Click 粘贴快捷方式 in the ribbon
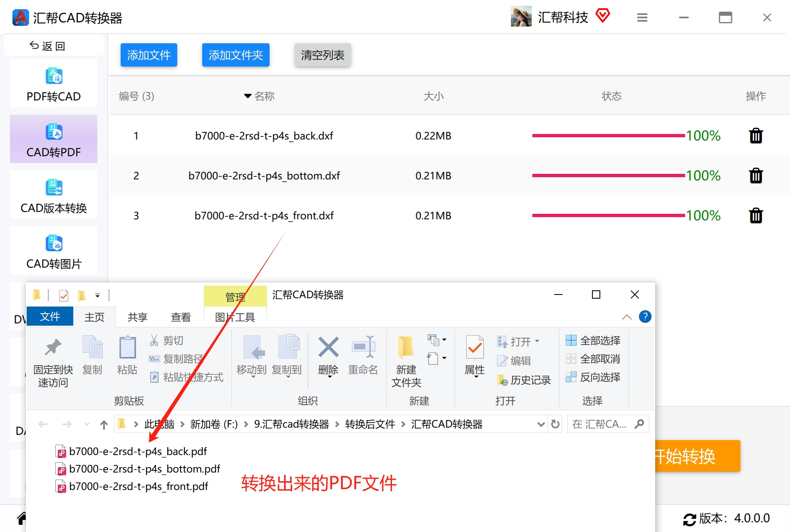Viewport: 790px width, 532px height. tap(187, 377)
